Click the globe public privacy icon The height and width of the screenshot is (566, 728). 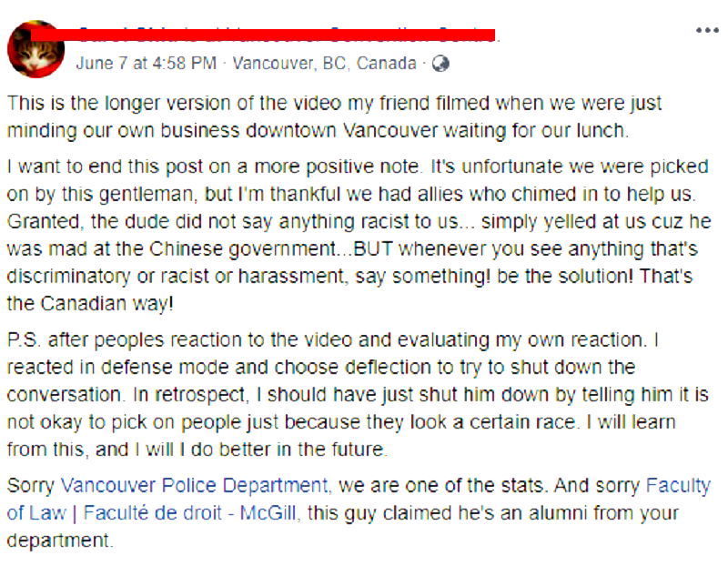[440, 64]
